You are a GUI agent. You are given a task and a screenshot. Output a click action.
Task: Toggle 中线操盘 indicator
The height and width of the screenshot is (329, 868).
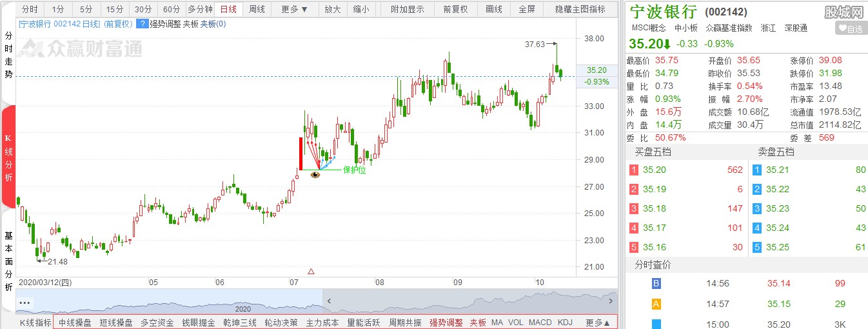point(75,323)
